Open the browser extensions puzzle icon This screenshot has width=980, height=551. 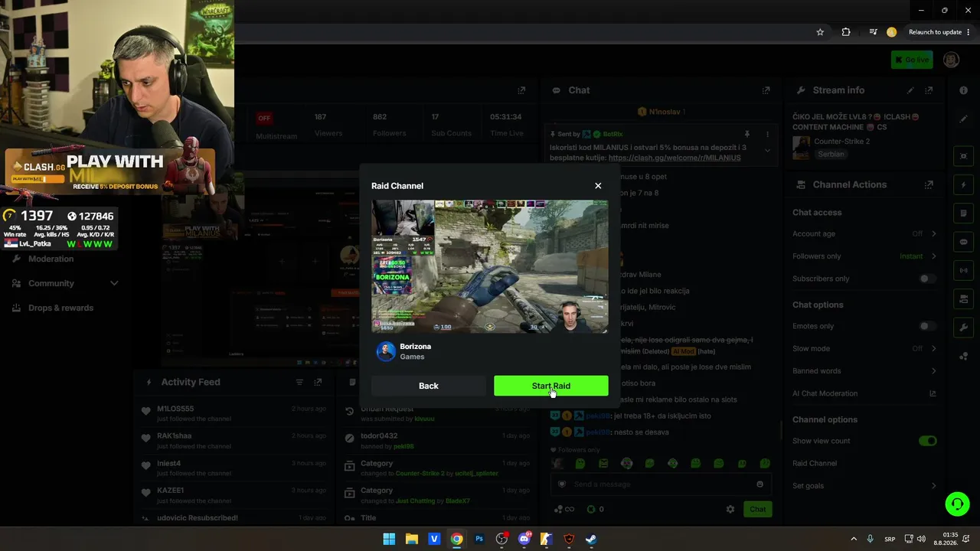(846, 32)
